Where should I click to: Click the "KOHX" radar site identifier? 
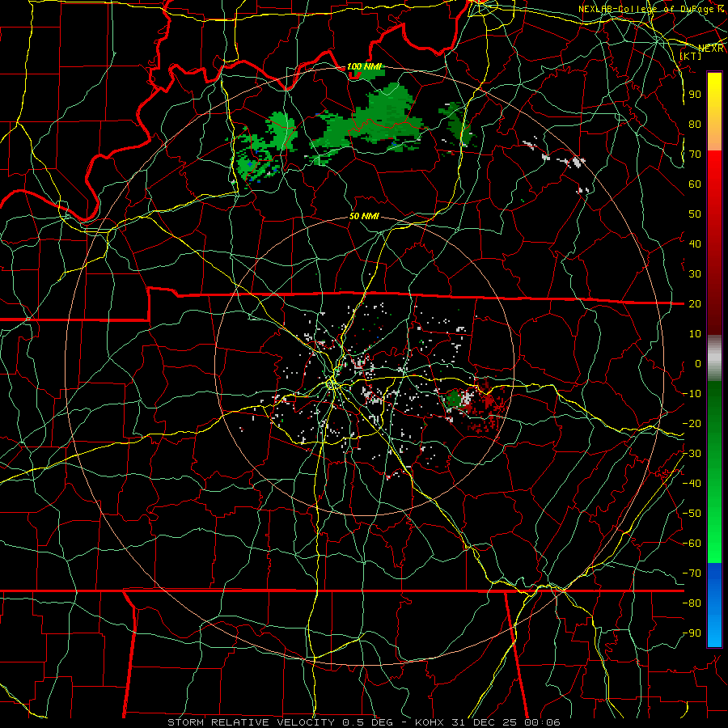430,722
